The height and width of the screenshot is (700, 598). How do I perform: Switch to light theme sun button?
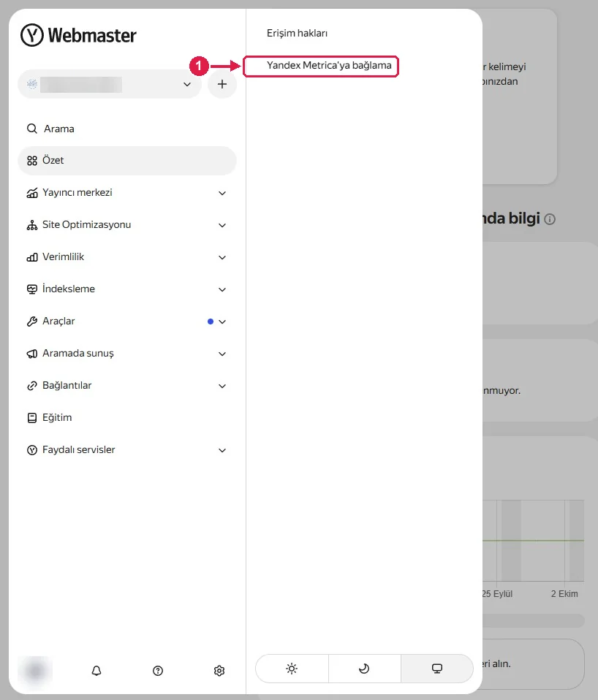click(x=292, y=669)
